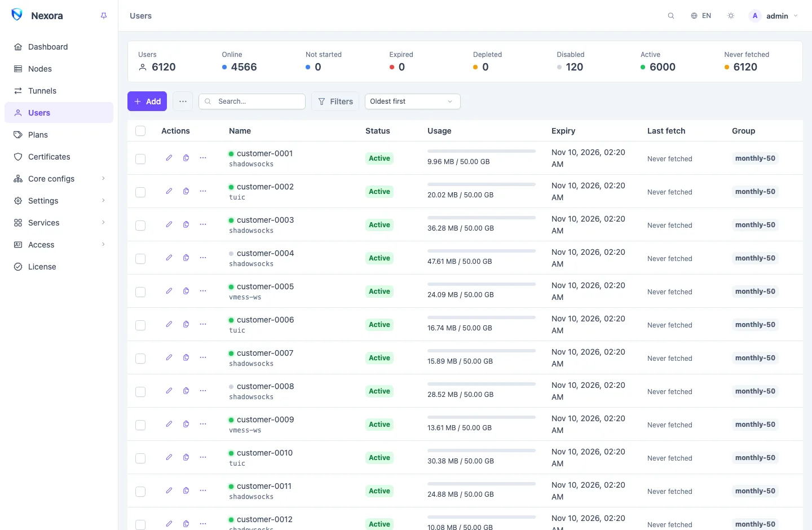The image size is (812, 530).
Task: Tick the checkbox for customer-0006
Action: point(140,325)
